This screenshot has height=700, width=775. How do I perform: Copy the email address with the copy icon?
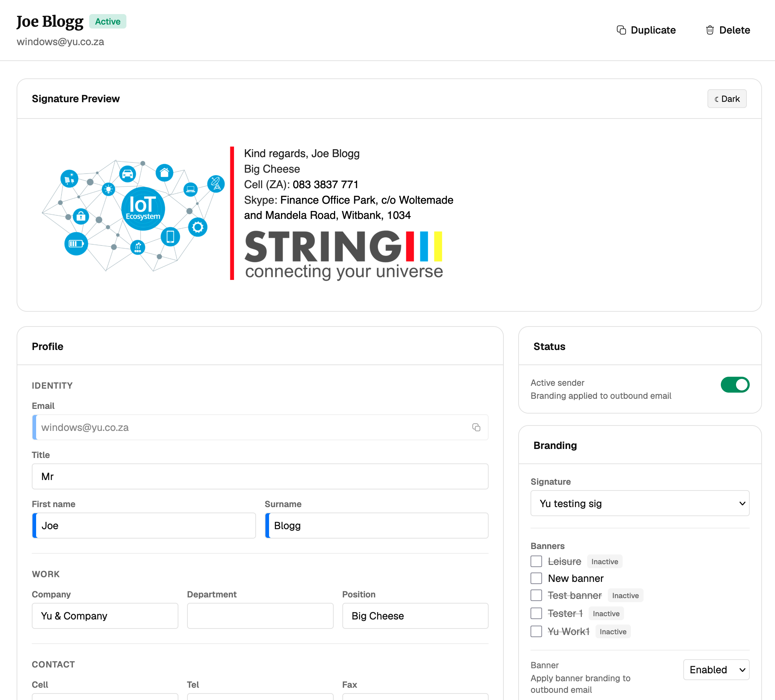click(x=476, y=427)
